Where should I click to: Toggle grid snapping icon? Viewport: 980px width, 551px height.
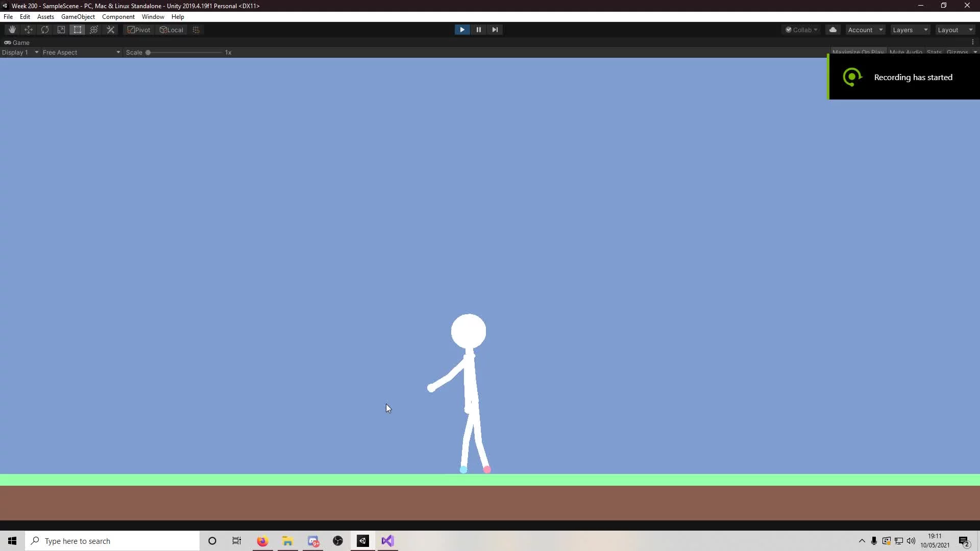tap(196, 30)
